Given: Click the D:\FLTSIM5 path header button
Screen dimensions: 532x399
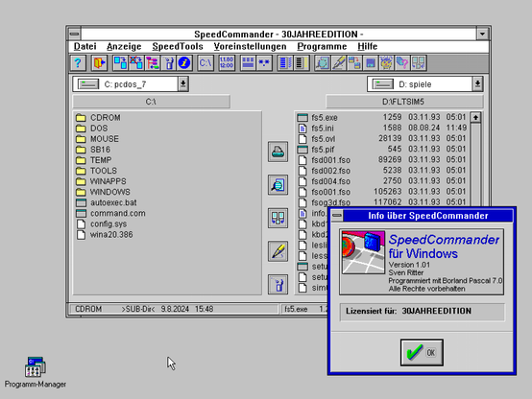Looking at the screenshot, I should 404,102.
